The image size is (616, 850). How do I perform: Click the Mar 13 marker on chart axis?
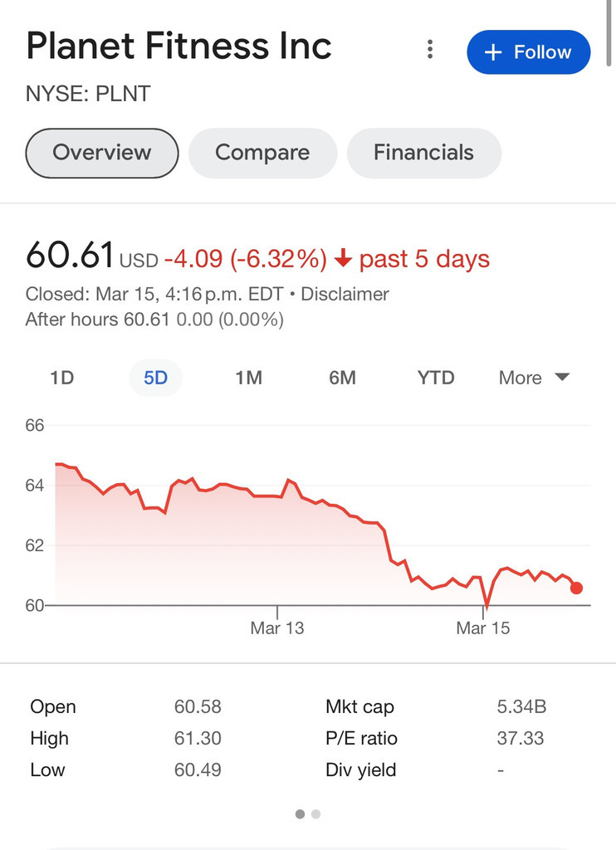pos(277,628)
